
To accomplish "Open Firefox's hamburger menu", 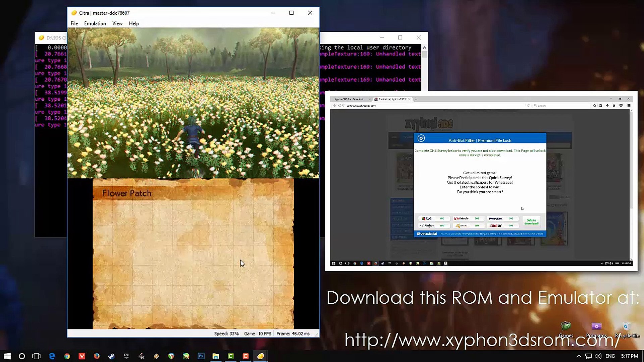I will click(629, 106).
